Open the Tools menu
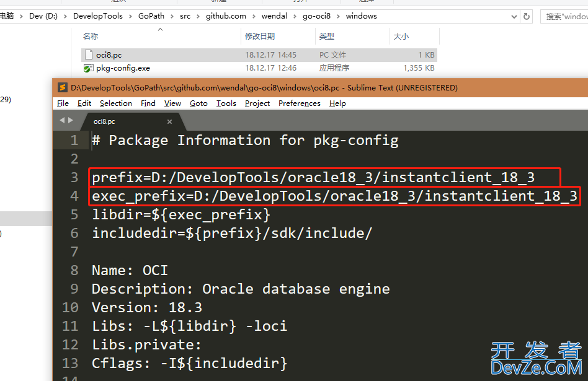The width and height of the screenshot is (588, 381). tap(226, 103)
